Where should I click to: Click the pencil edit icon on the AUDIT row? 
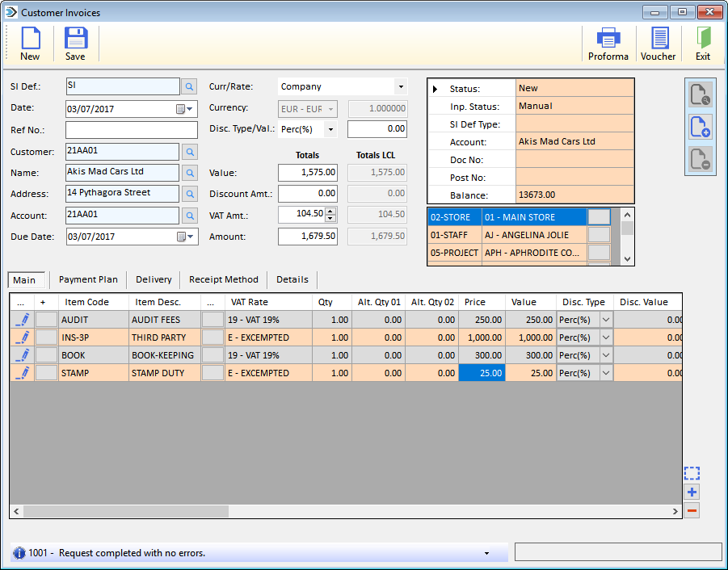pos(22,320)
